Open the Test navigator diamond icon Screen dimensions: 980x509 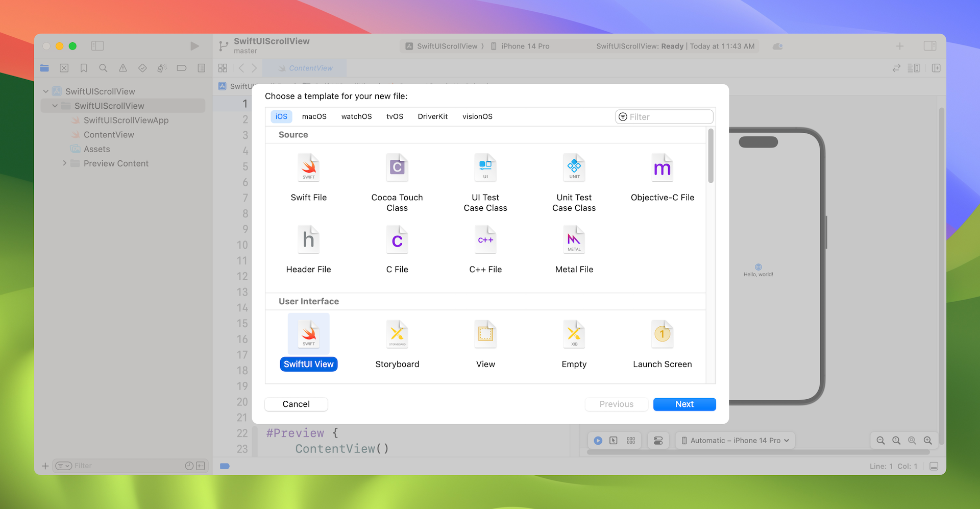click(x=142, y=68)
